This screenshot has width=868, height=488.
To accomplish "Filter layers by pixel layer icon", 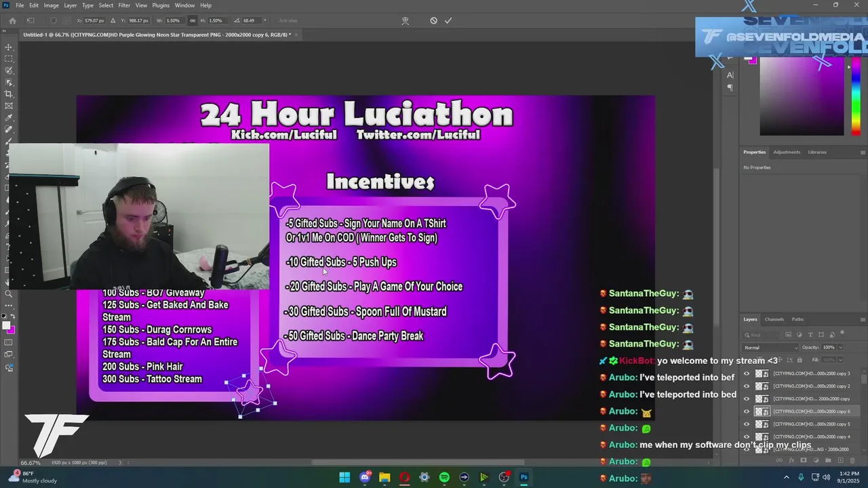I will 788,335.
